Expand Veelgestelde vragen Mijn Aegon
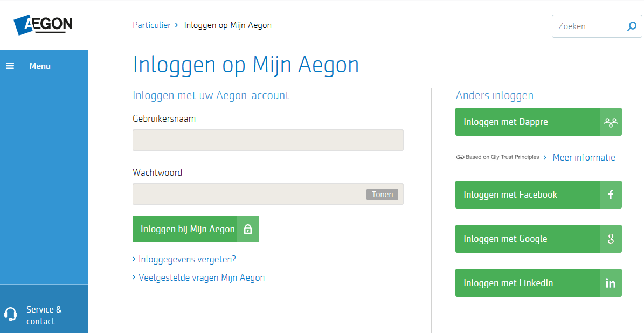 click(202, 278)
